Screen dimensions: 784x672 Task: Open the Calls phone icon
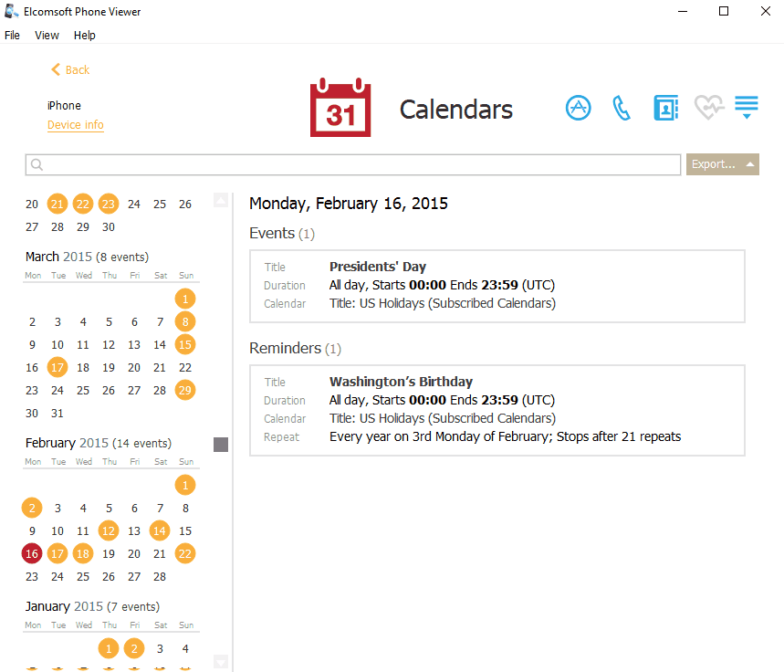click(x=622, y=108)
